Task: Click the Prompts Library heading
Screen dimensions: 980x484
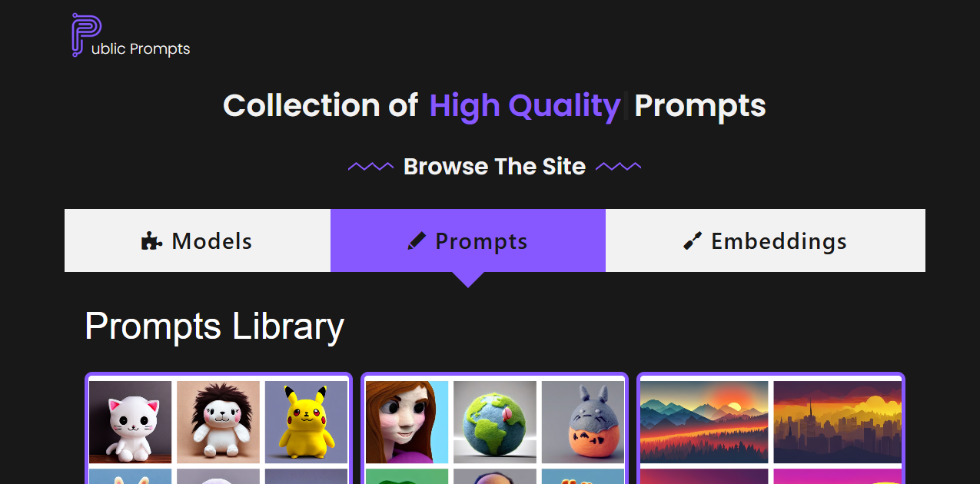Action: pyautogui.click(x=214, y=326)
